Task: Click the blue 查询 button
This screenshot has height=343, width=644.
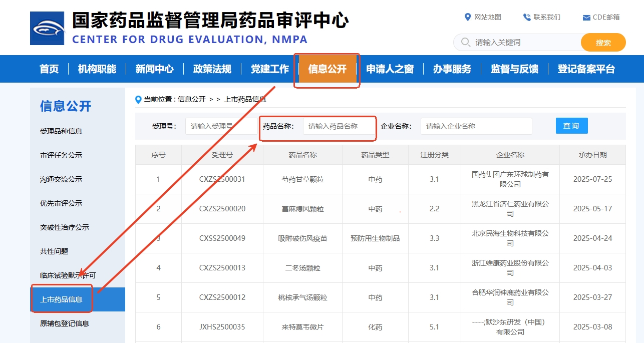Action: coord(571,126)
